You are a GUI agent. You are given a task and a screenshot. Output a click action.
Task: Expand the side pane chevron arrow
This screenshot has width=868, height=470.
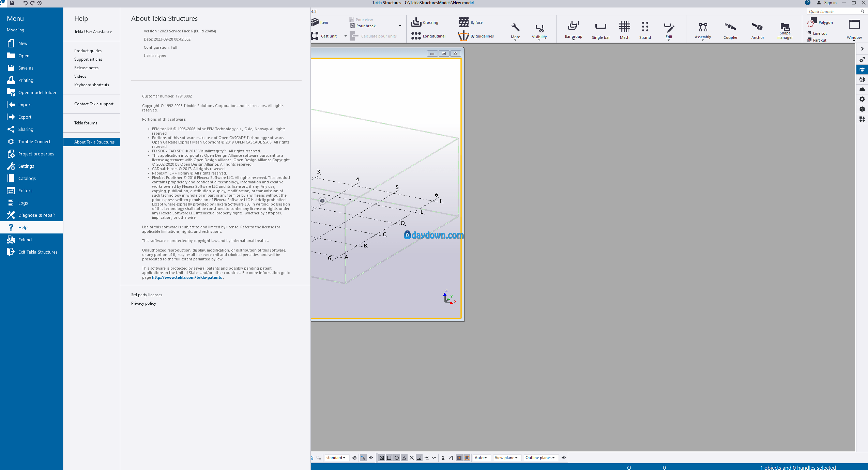click(862, 49)
